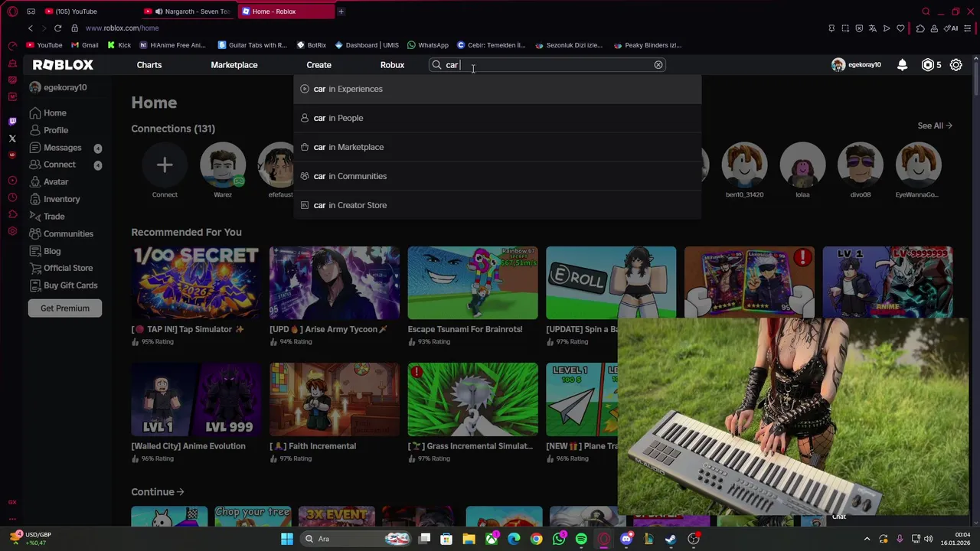Viewport: 980px width, 551px height.
Task: Open the Robux tab in top navigation
Action: pos(392,65)
